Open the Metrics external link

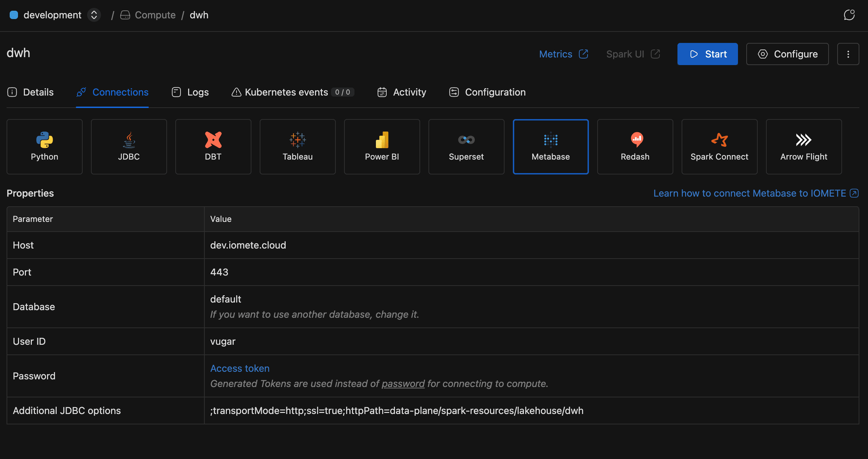click(x=563, y=54)
